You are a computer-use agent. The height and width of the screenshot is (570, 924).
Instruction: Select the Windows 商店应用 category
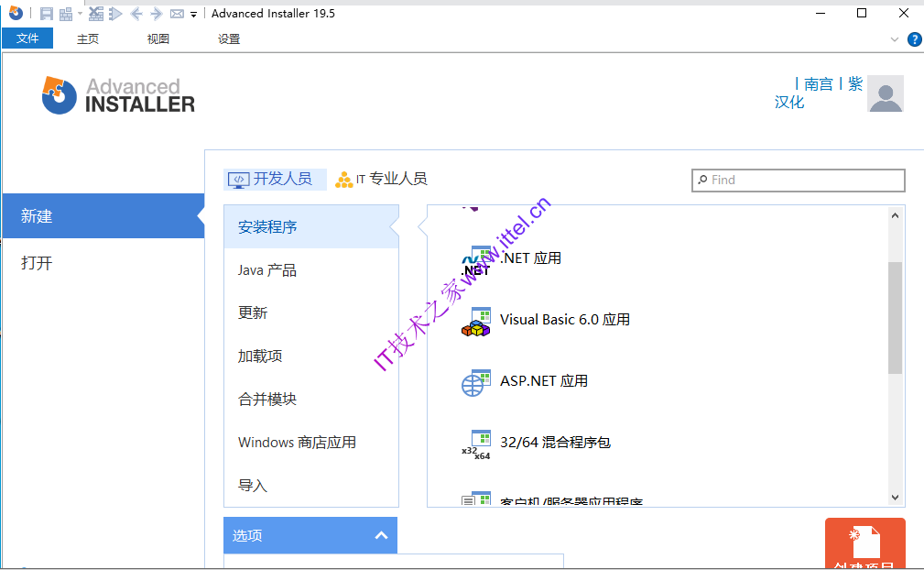[x=311, y=442]
